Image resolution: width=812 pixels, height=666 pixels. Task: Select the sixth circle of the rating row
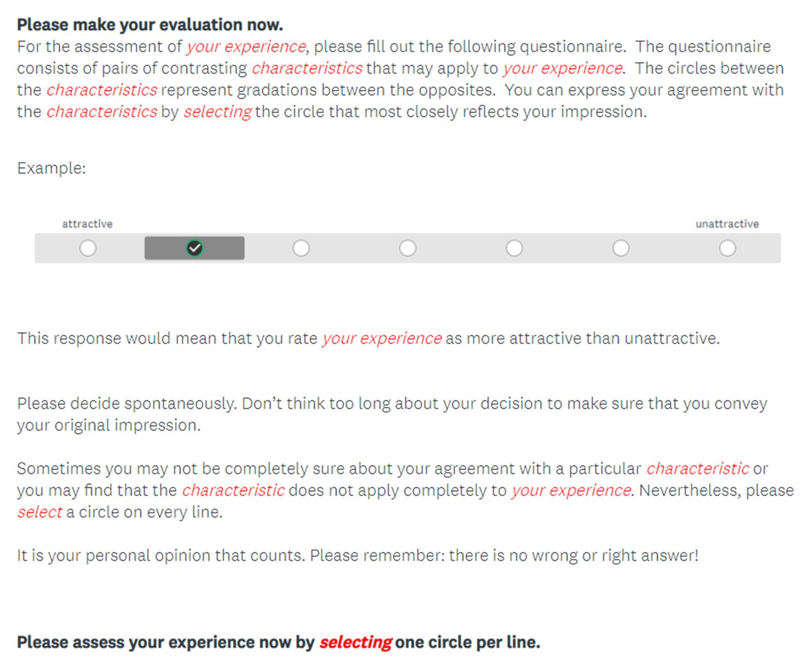[621, 248]
